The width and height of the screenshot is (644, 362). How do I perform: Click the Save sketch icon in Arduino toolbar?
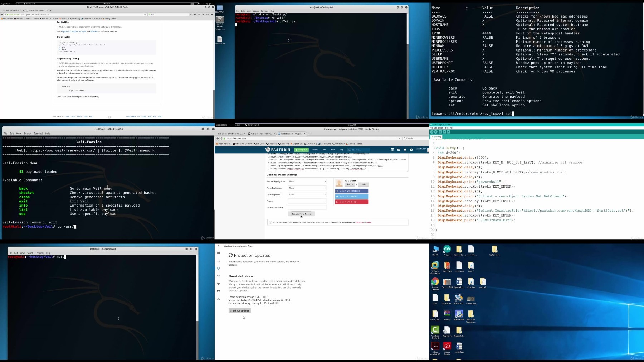point(448,132)
